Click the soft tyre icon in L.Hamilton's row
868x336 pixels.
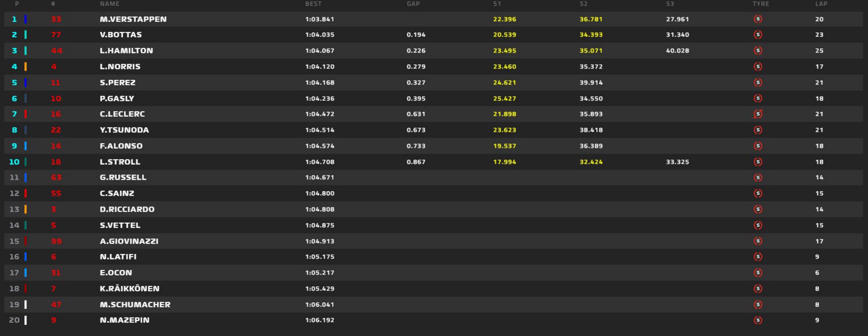pyautogui.click(x=758, y=51)
